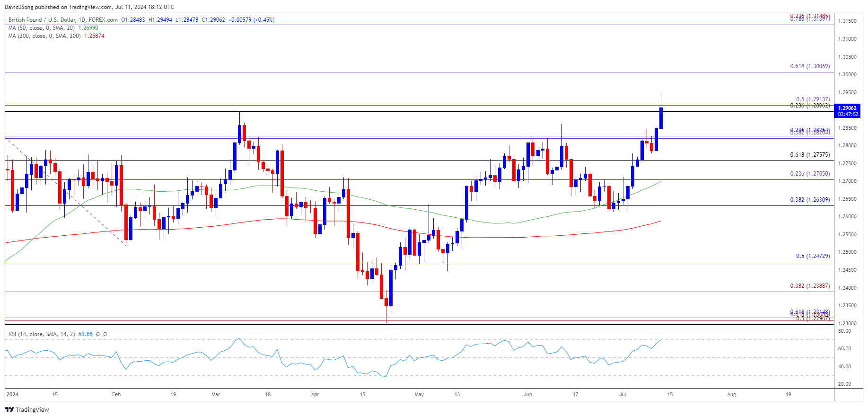Click the low value L1.28478

click(x=186, y=20)
